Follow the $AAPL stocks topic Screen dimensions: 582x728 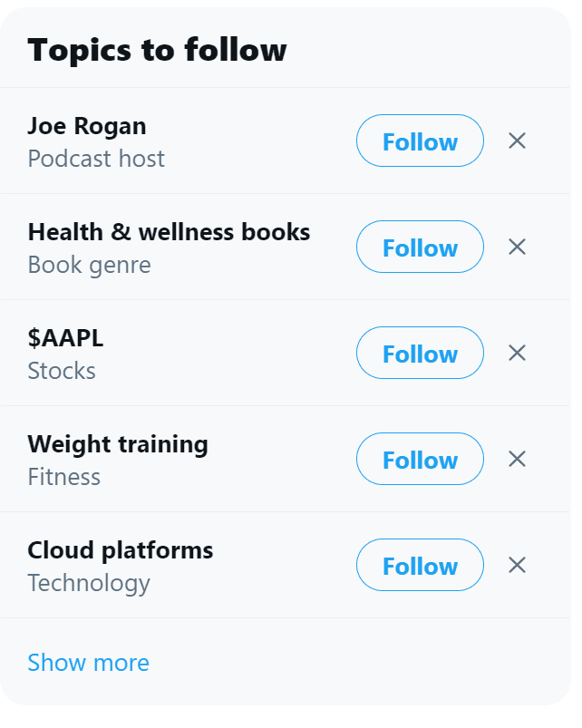pos(420,354)
